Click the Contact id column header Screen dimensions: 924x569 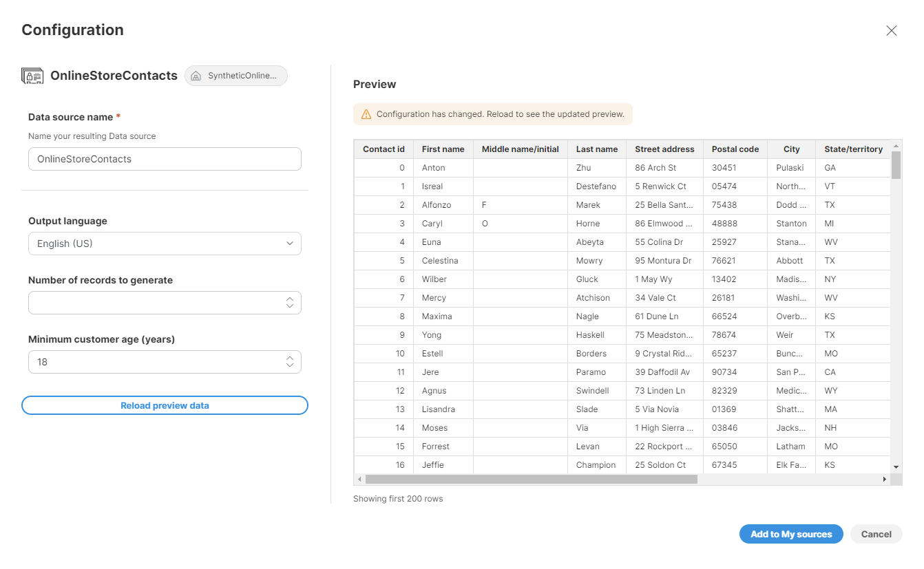point(384,149)
